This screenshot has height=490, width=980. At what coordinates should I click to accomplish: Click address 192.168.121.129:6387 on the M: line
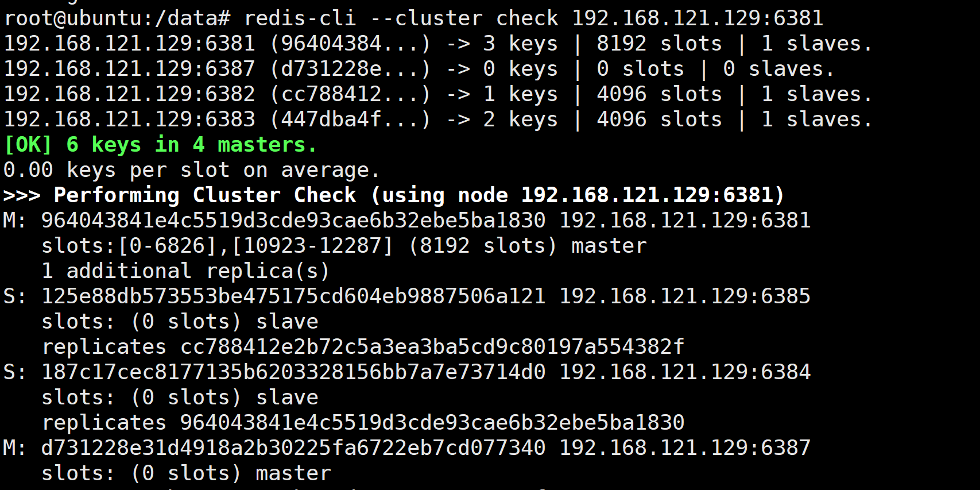tap(685, 448)
